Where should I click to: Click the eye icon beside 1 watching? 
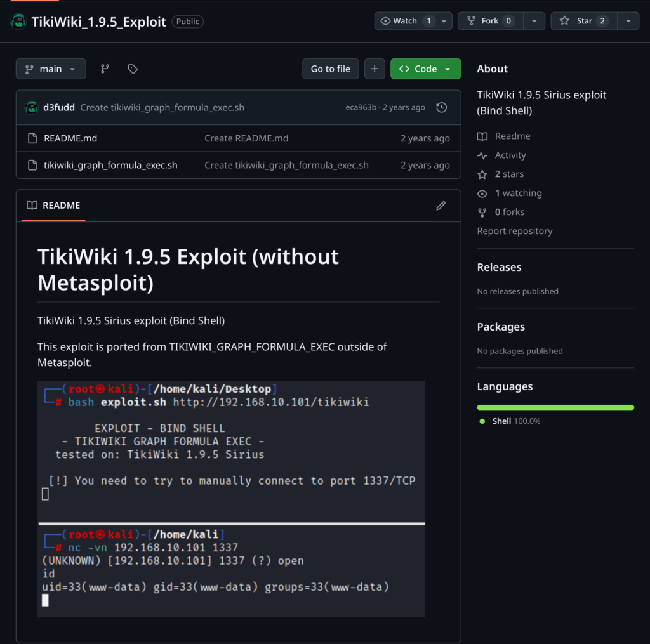[482, 194]
